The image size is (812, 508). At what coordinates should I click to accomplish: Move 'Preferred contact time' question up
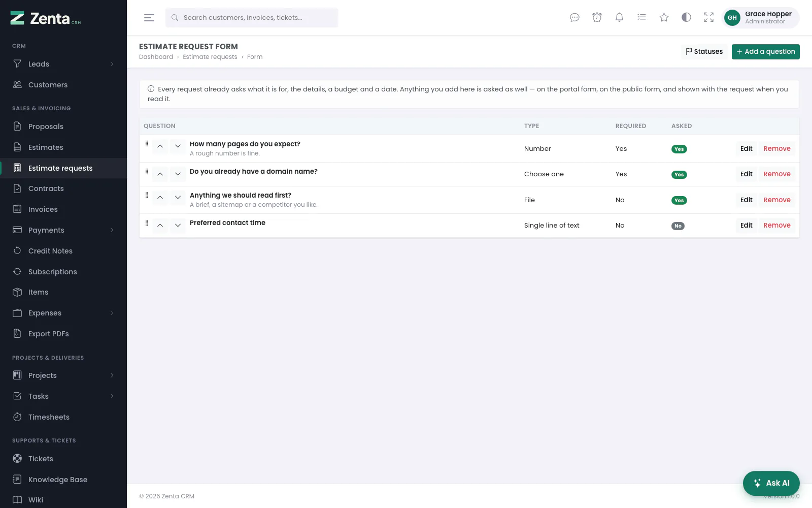[x=160, y=225]
